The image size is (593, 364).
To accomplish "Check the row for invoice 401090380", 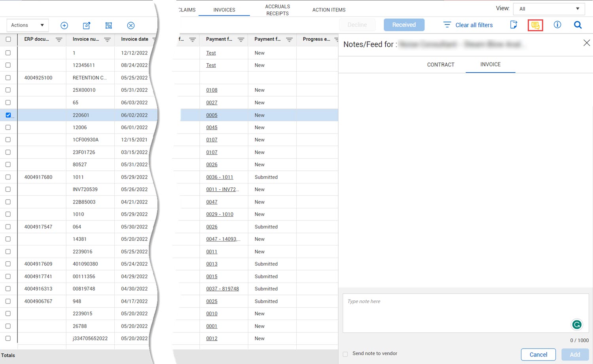I will [8, 264].
